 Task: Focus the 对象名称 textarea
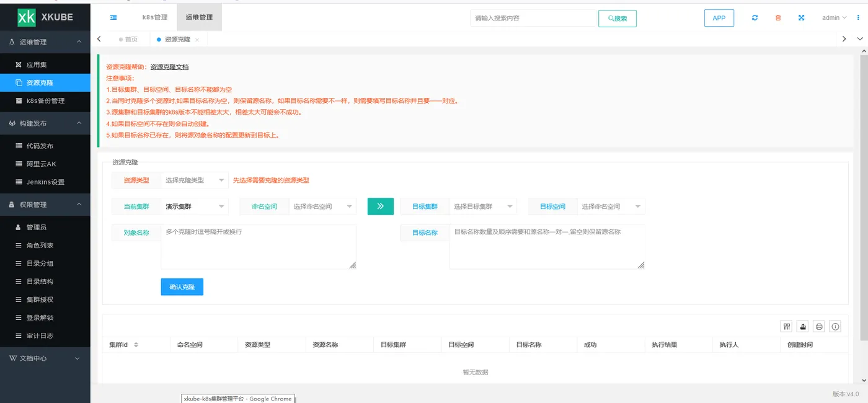point(259,246)
